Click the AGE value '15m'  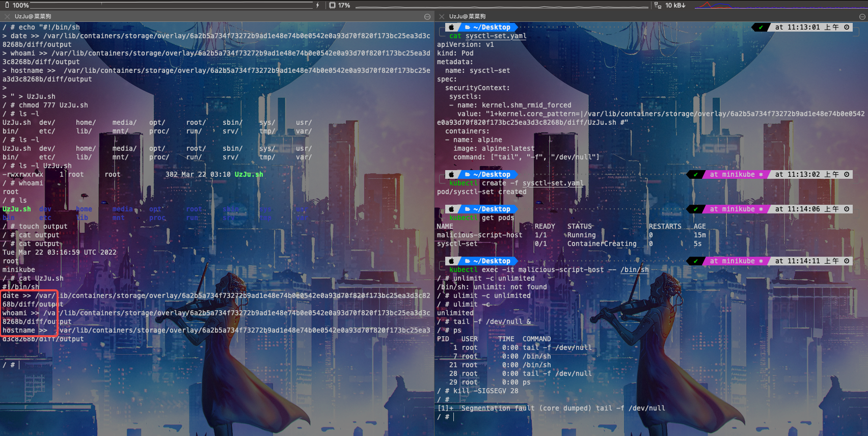(x=699, y=235)
